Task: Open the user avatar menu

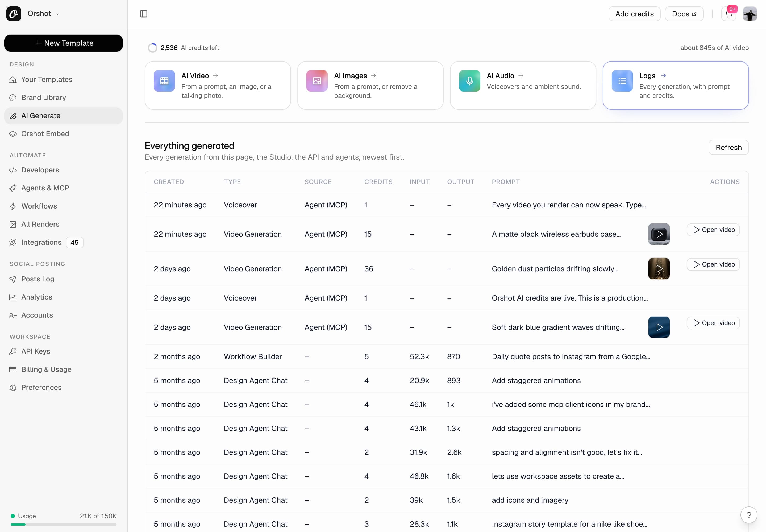Action: point(750,14)
